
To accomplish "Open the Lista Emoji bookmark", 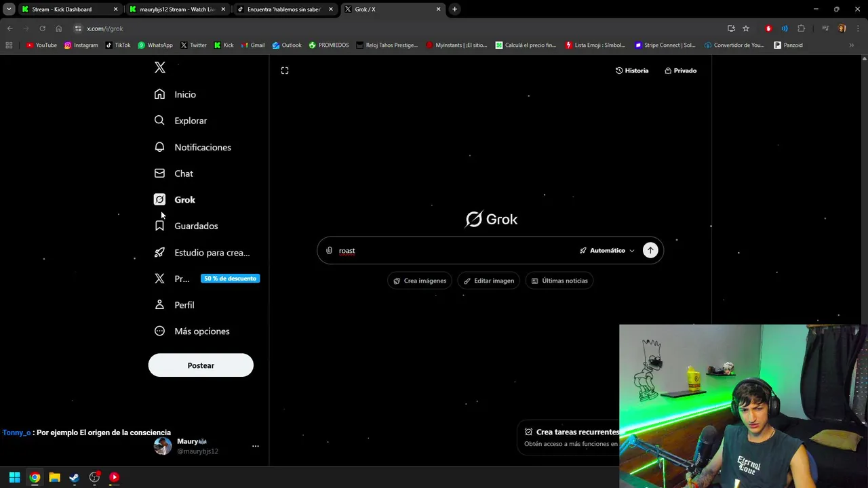I will pos(595,45).
